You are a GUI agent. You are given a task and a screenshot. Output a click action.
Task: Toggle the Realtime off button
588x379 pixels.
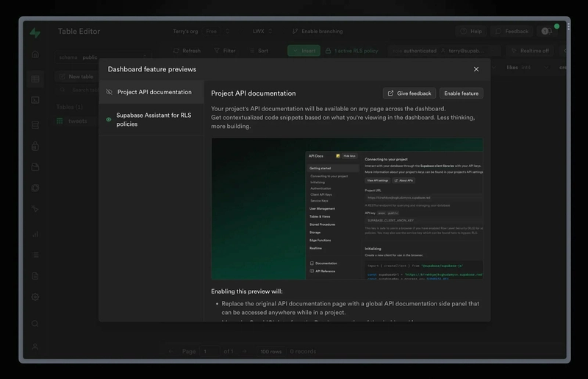(x=530, y=51)
